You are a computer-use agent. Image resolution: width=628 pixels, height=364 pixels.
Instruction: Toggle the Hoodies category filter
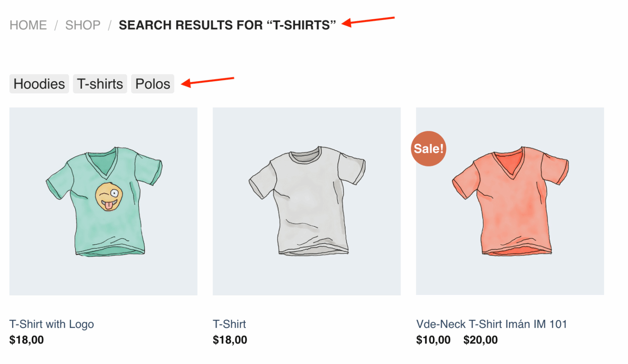[x=39, y=84]
